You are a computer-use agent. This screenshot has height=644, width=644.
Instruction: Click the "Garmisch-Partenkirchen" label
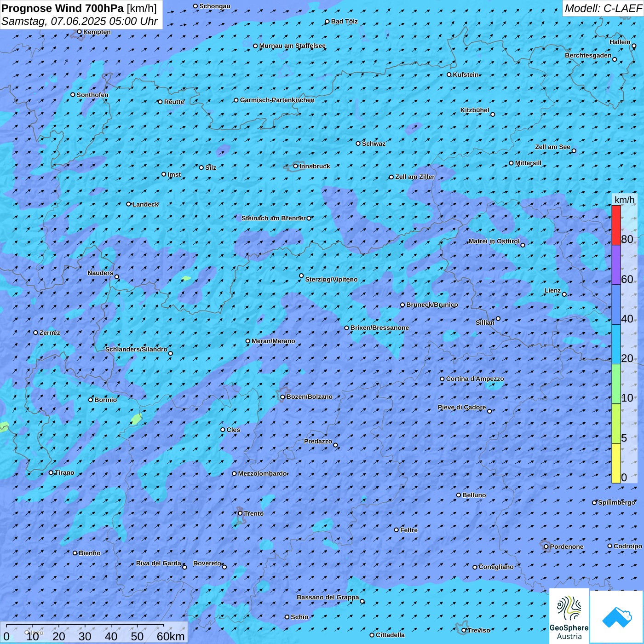coord(277,100)
